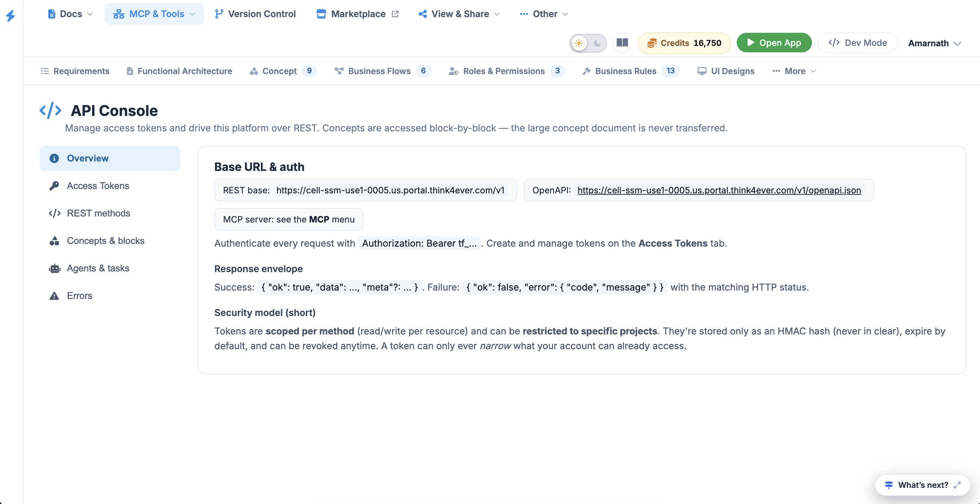The image size is (980, 504).
Task: Open the openapi.json link
Action: [719, 190]
